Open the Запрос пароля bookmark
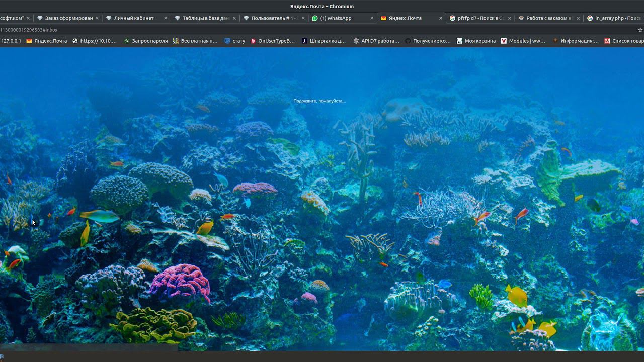Image resolution: width=644 pixels, height=362 pixels. pyautogui.click(x=145, y=41)
